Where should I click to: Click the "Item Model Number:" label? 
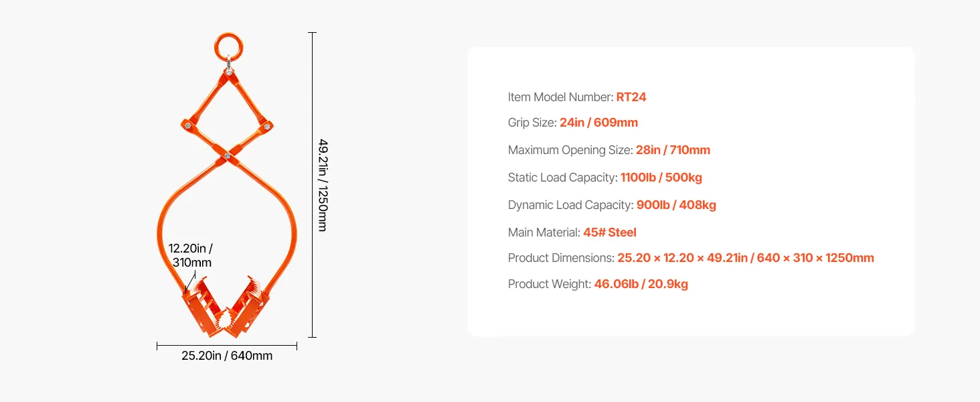(x=560, y=97)
